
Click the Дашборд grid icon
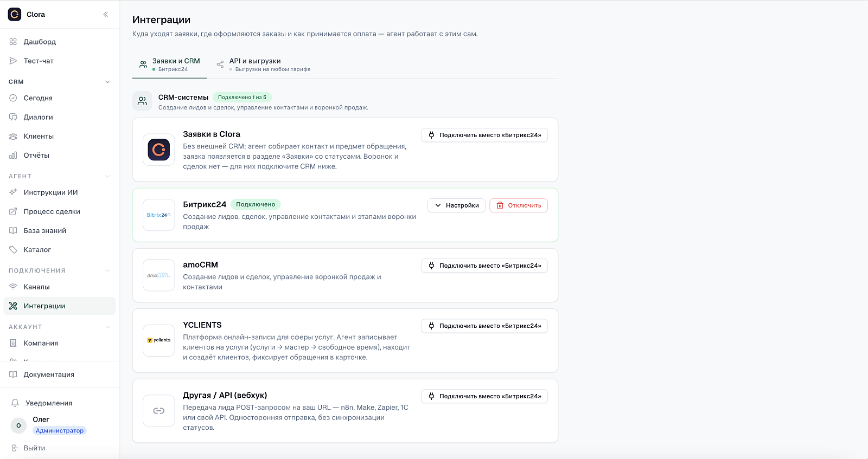13,42
